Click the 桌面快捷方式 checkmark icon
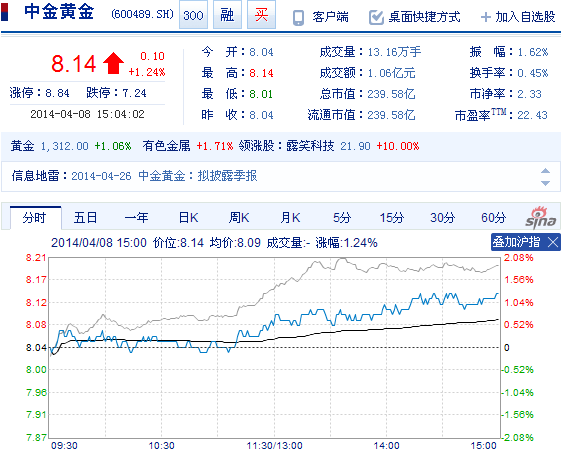This screenshot has height=451, width=561. tap(376, 17)
